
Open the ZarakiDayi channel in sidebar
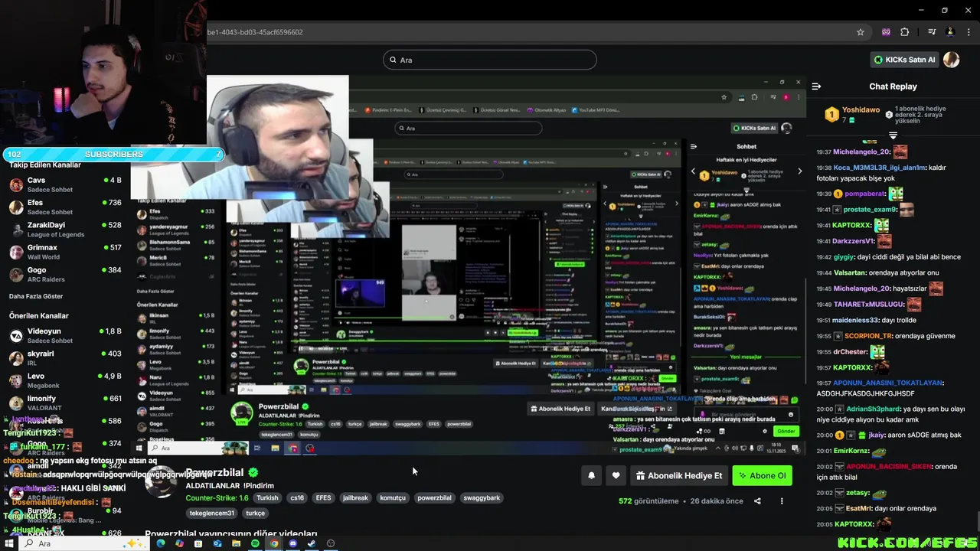point(65,230)
